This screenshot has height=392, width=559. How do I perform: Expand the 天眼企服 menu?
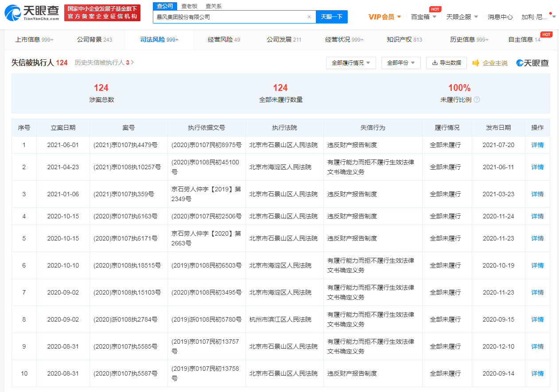462,17
